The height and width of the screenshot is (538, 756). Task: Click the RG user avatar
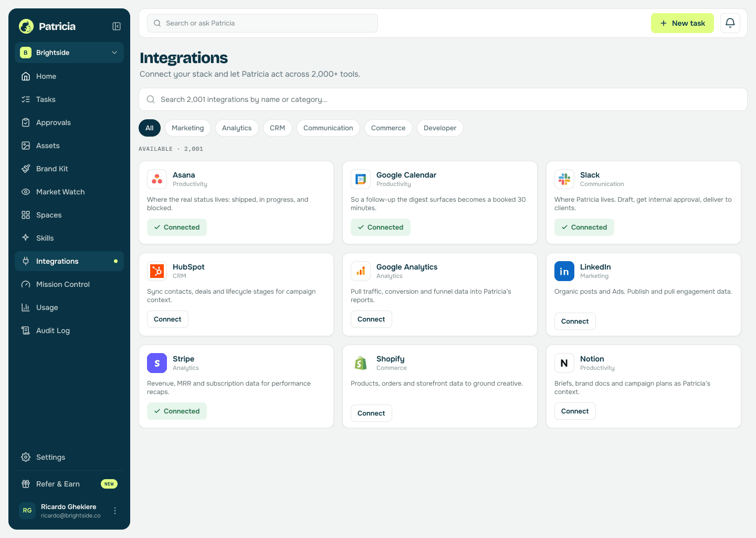click(x=27, y=511)
